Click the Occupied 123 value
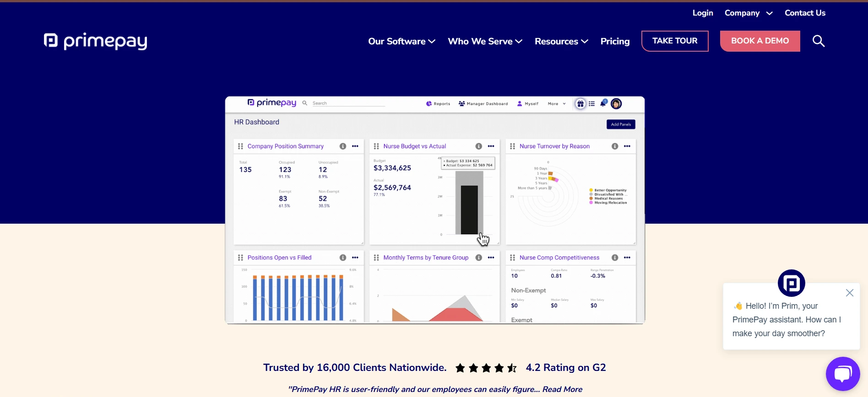The image size is (868, 397). 285,170
